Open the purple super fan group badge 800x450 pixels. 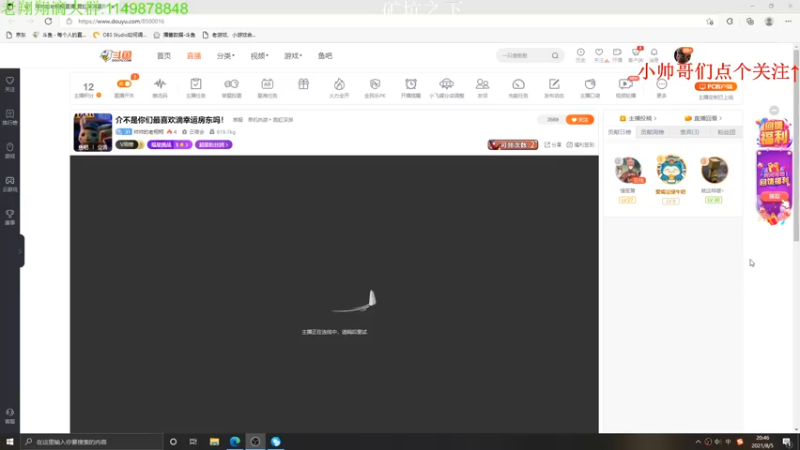(x=213, y=145)
